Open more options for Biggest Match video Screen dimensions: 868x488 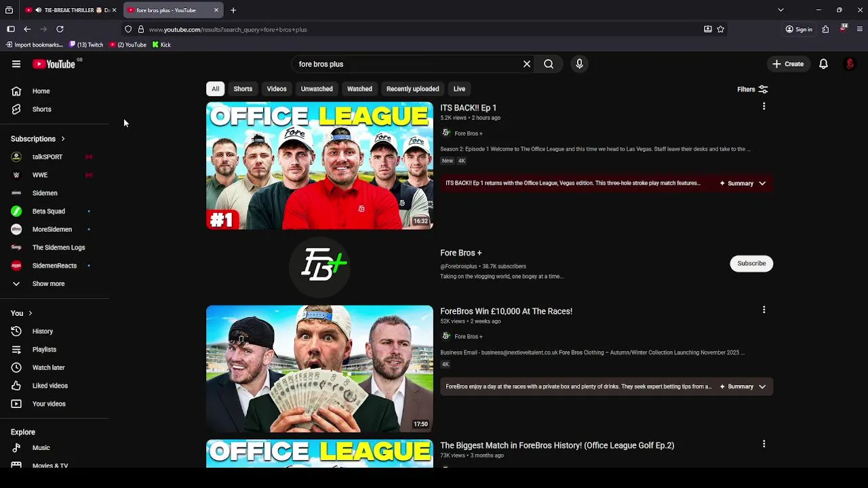click(x=764, y=444)
